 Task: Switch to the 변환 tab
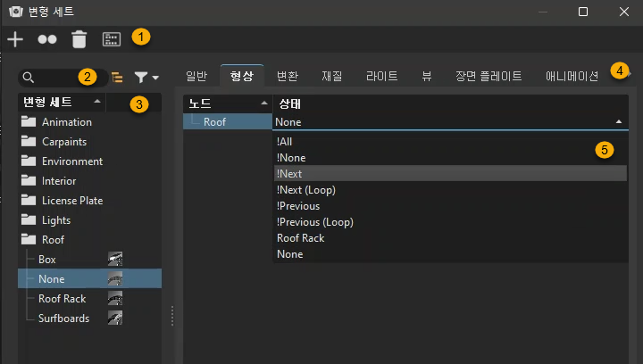pos(287,76)
